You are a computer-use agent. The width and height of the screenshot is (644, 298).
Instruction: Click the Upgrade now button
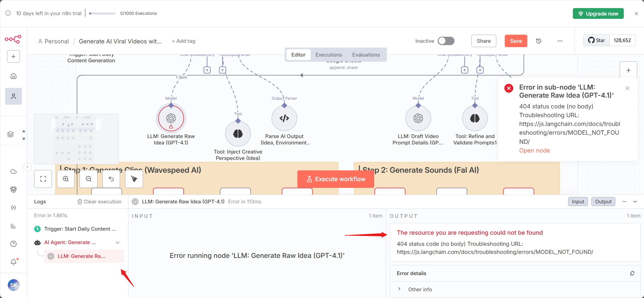tap(598, 14)
